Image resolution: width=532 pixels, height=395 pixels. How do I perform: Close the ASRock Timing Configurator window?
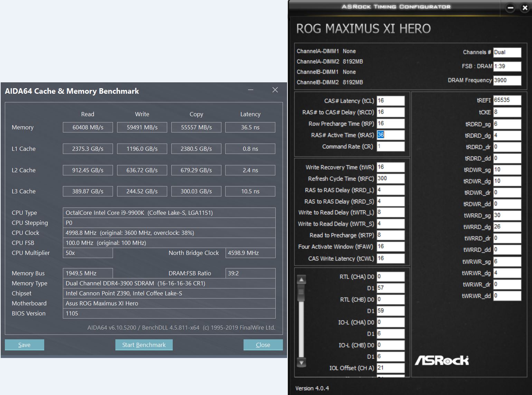point(525,8)
